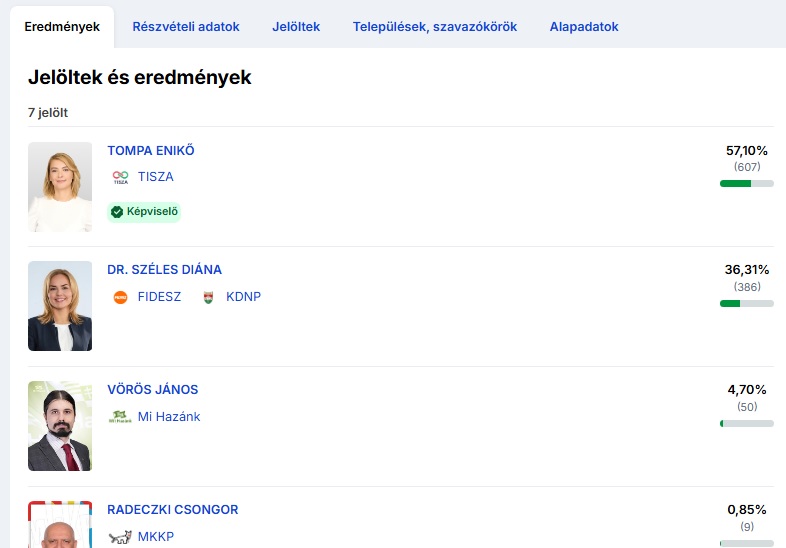Screen dimensions: 786x548
Task: Switch to the Részvételi adatok tab
Action: tap(186, 27)
